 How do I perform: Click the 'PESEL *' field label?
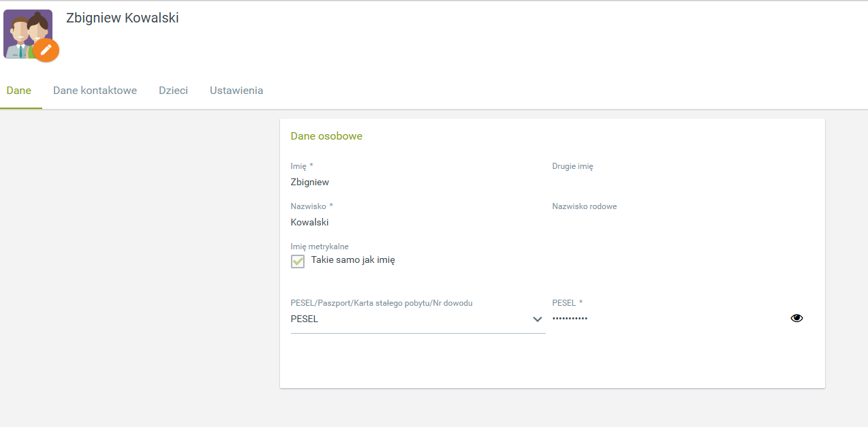(567, 303)
